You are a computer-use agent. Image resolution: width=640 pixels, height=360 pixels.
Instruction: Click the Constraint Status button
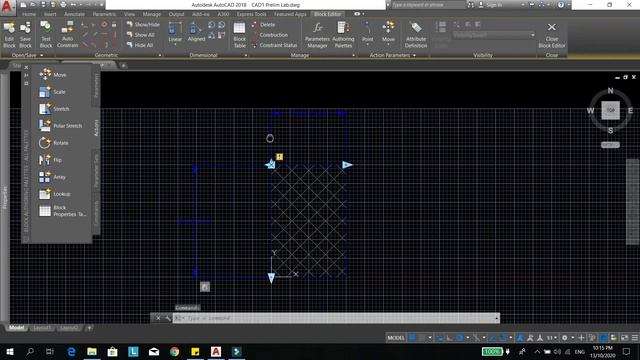274,45
